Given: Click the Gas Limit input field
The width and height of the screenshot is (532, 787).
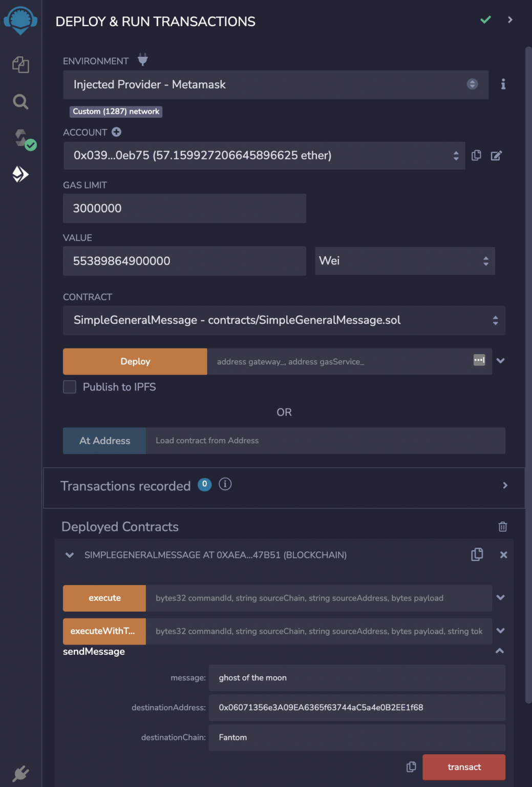Looking at the screenshot, I should click(184, 208).
